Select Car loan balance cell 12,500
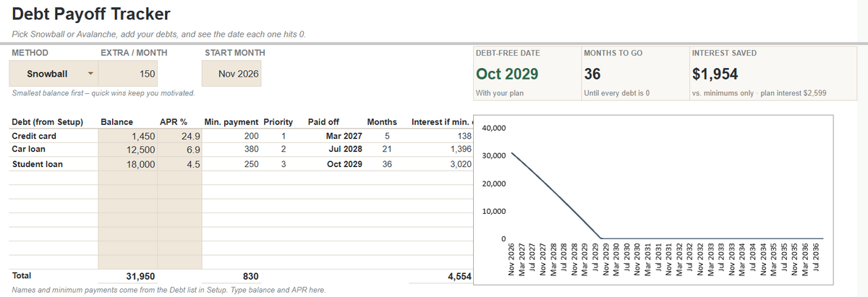The image size is (868, 297). [127, 149]
